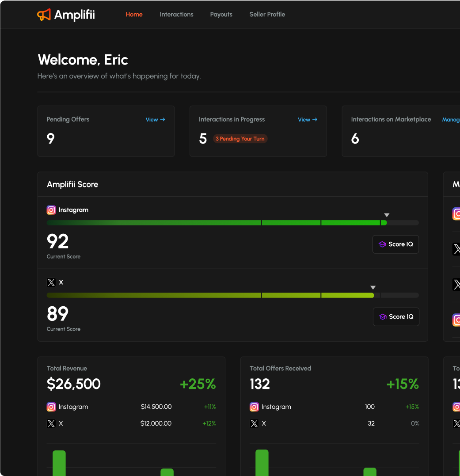The width and height of the screenshot is (460, 476).
Task: Go to the Interactions tab
Action: pos(176,15)
